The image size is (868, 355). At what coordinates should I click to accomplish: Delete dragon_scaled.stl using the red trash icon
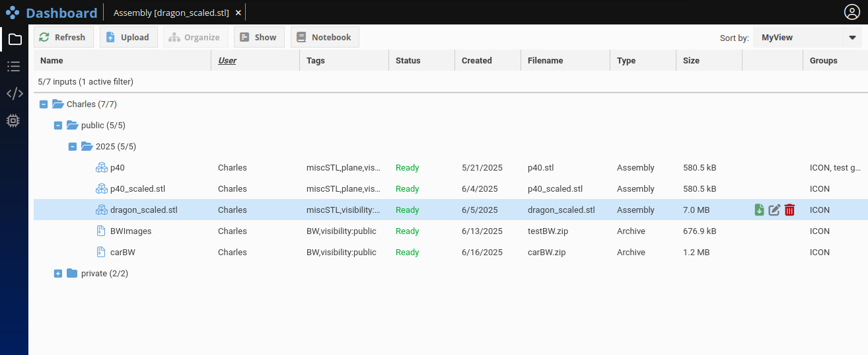point(789,210)
